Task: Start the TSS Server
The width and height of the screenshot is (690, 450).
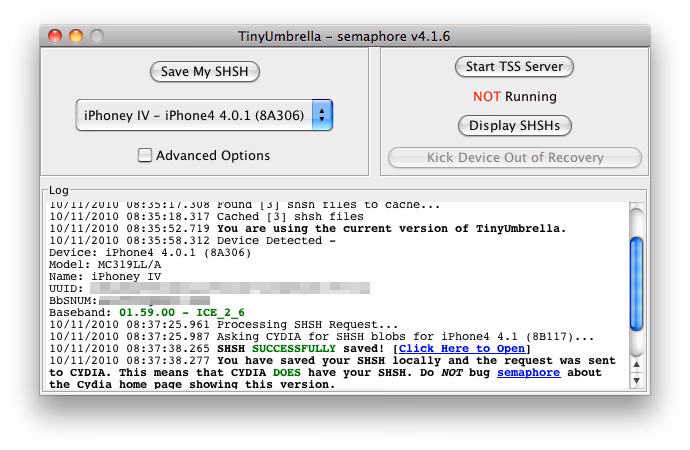Action: click(514, 66)
